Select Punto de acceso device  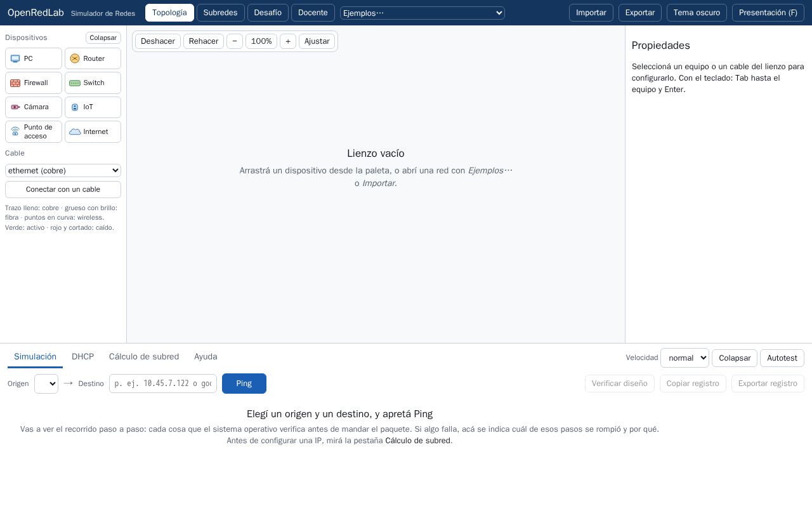34,131
